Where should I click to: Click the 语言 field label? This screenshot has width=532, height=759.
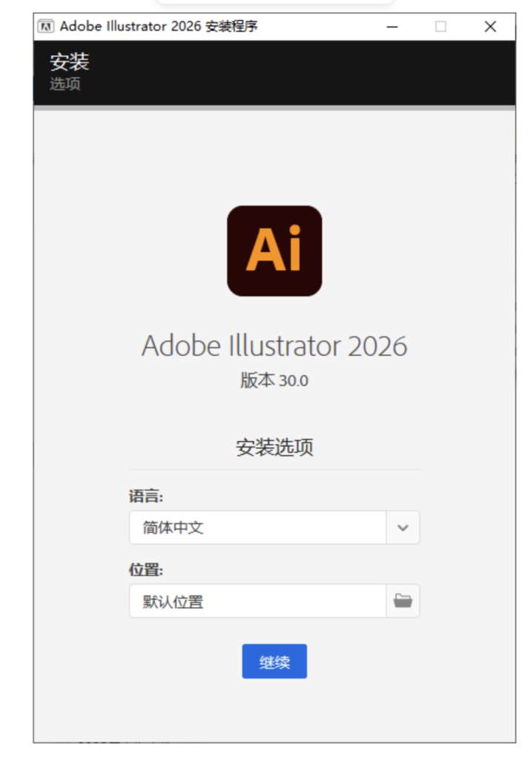pyautogui.click(x=146, y=496)
